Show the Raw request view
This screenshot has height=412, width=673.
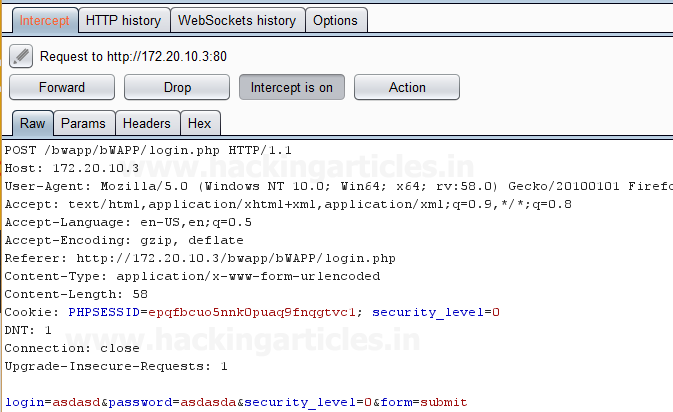(x=33, y=124)
